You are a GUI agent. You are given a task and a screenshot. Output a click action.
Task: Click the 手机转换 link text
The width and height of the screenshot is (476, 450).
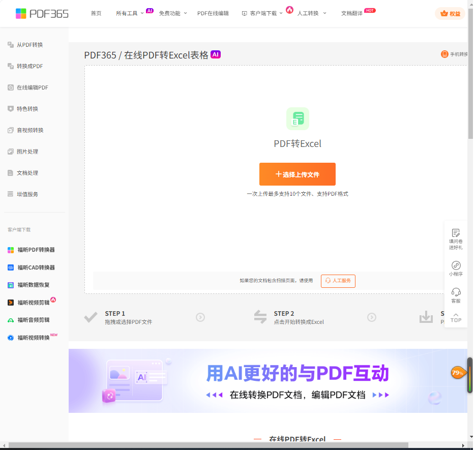459,54
